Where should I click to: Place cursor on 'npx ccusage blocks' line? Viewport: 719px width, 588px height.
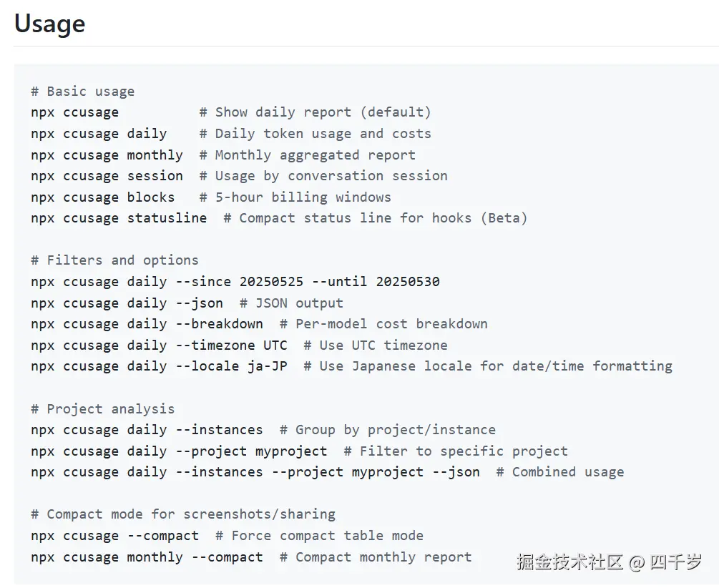point(102,197)
